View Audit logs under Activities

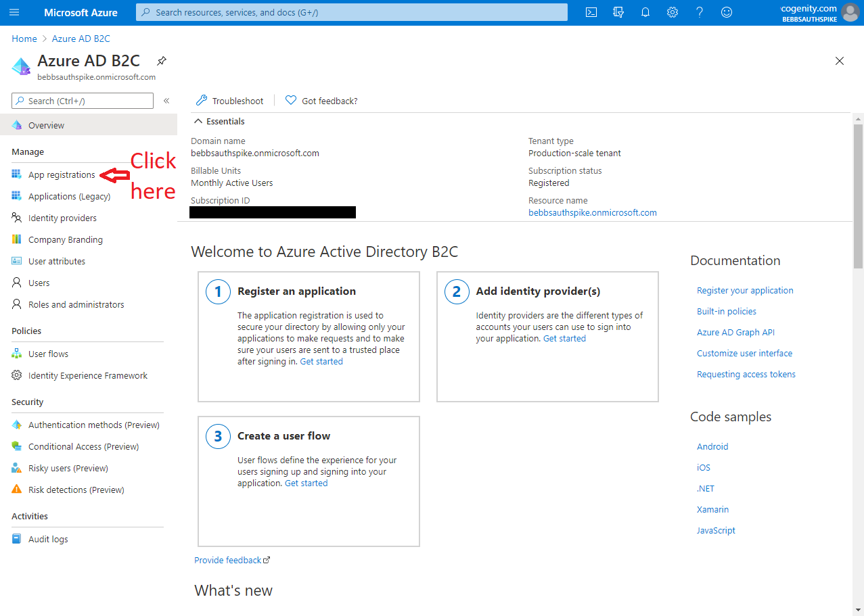48,538
